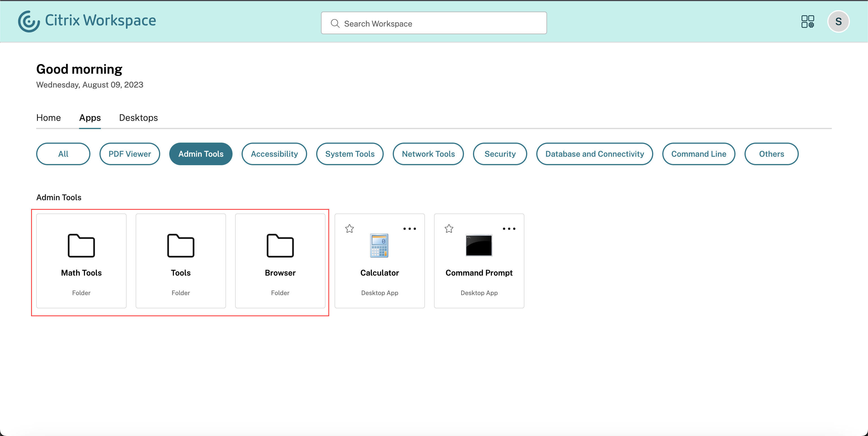The image size is (868, 436).
Task: Launch the Calculator app
Action: pos(379,261)
